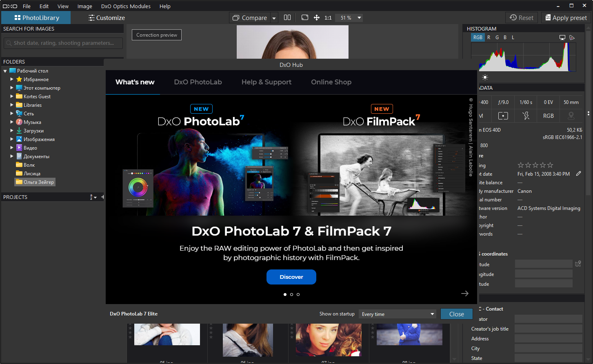This screenshot has height=364, width=593.
Task: Open the DxO Optics Modules menu
Action: (x=126, y=6)
